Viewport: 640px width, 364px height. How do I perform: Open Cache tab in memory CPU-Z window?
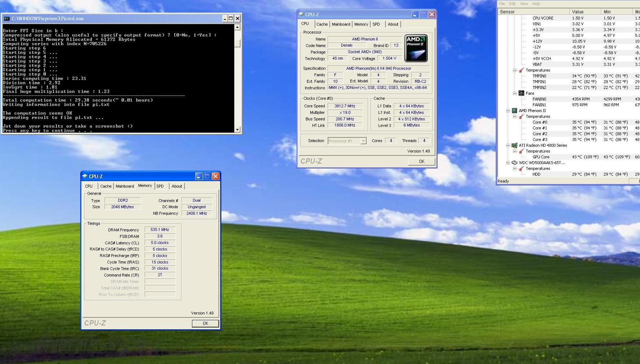[106, 186]
